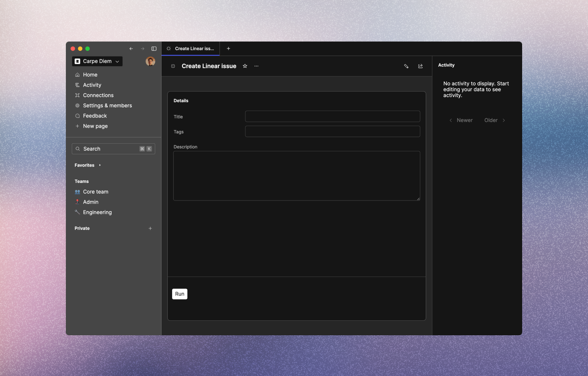Click the Run button
Viewport: 588px width, 376px height.
(x=180, y=294)
